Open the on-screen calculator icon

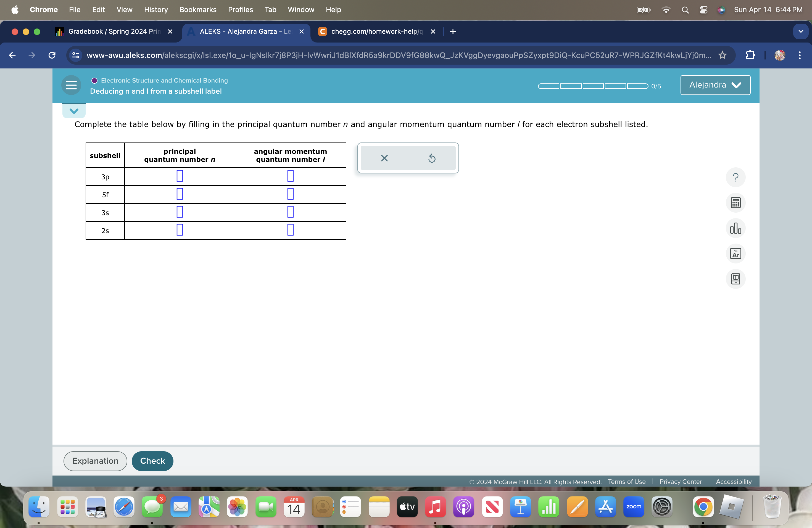coord(735,203)
